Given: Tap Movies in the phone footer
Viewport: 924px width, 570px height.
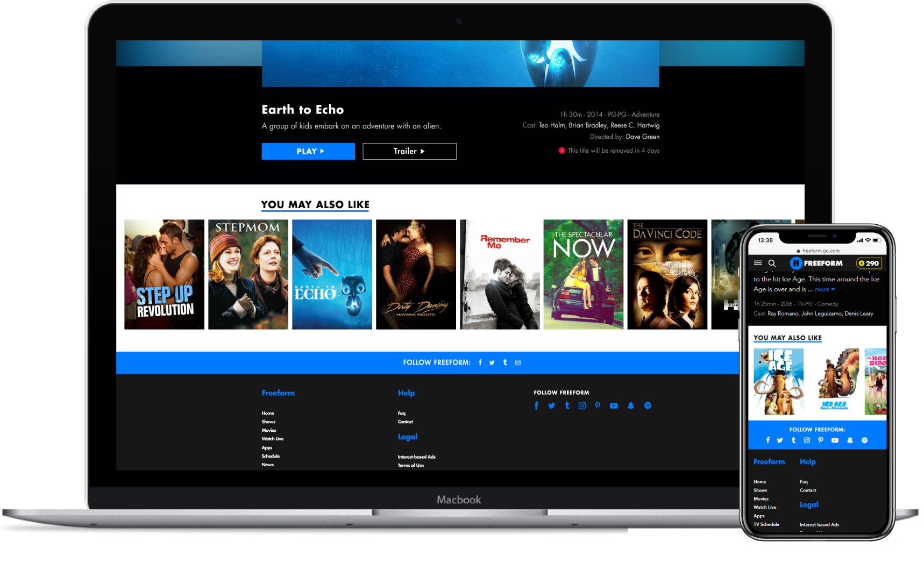Looking at the screenshot, I should [761, 499].
